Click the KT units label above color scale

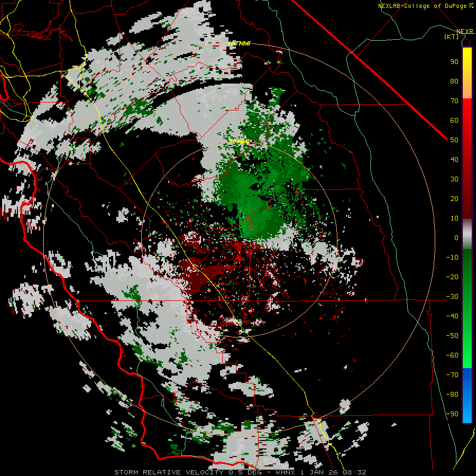point(452,36)
